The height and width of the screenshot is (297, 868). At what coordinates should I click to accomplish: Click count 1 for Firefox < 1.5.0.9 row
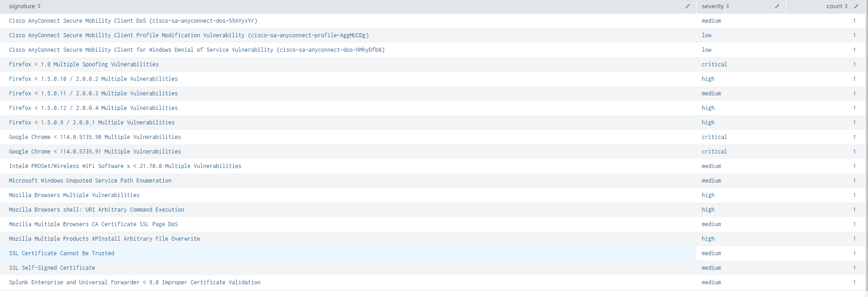854,123
